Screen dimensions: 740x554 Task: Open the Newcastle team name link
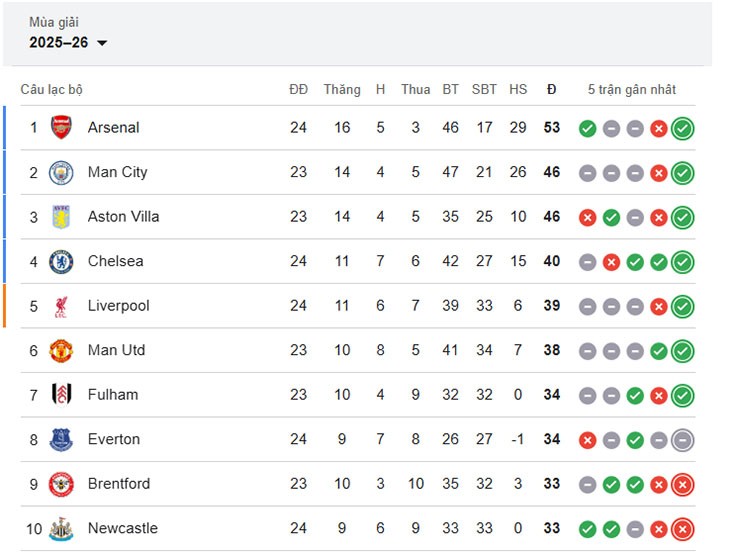tap(122, 528)
